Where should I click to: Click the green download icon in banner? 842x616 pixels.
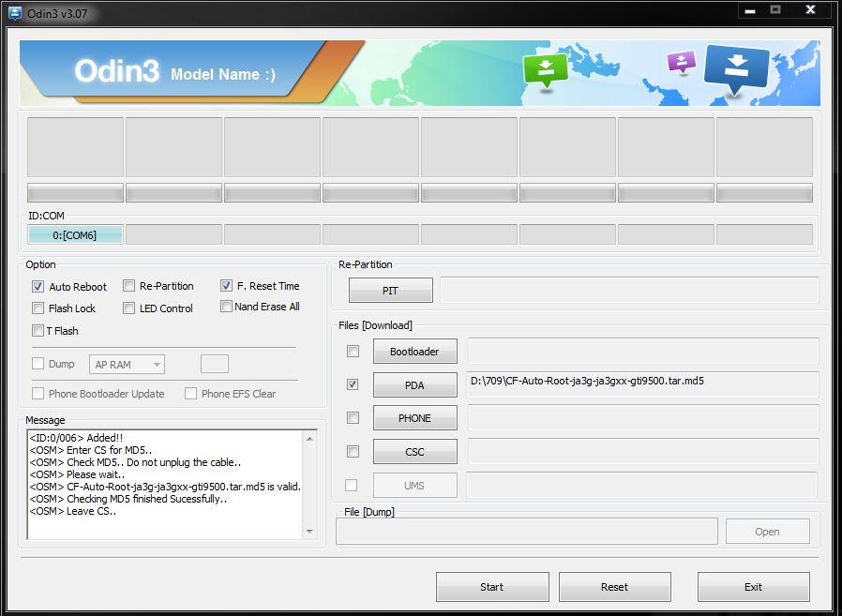(545, 70)
